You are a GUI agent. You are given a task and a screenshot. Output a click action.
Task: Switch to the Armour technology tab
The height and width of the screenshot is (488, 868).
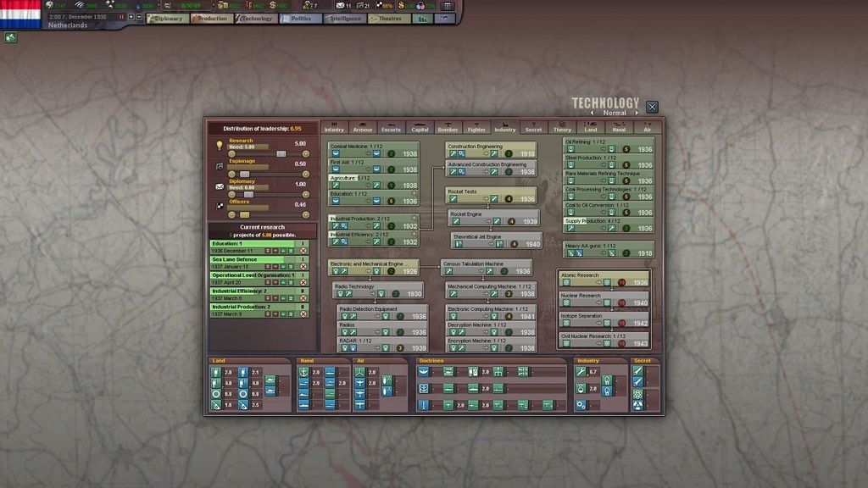pos(363,128)
